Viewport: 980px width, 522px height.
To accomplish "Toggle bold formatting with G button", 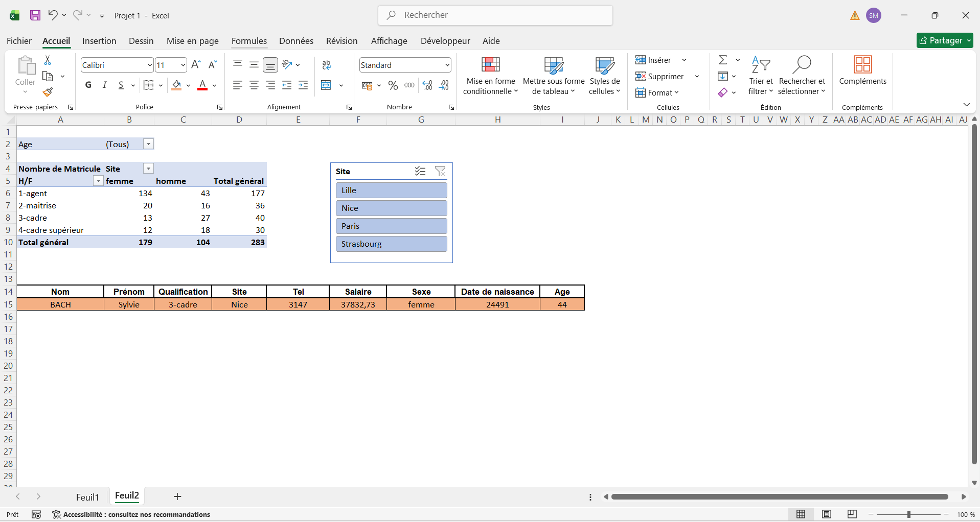I will click(88, 85).
